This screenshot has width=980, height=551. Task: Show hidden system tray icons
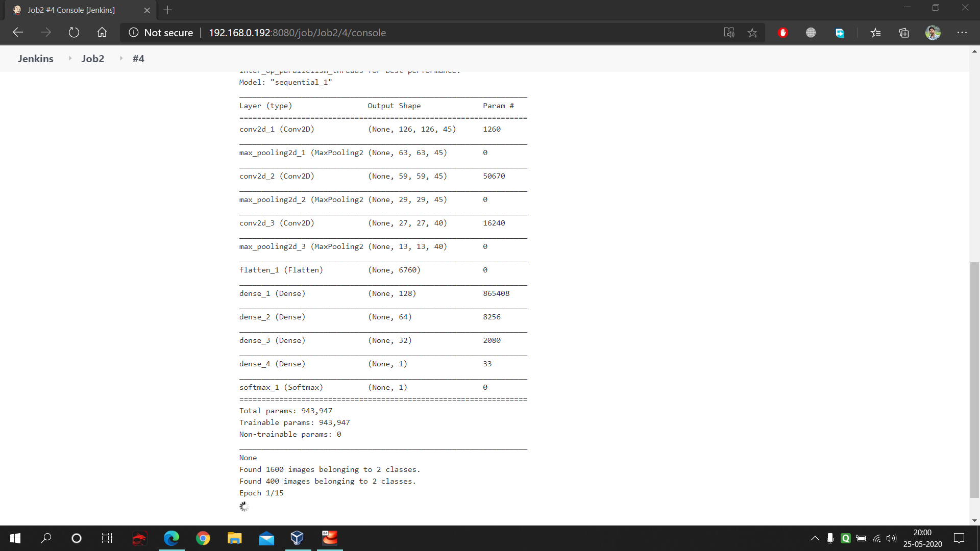pos(815,538)
